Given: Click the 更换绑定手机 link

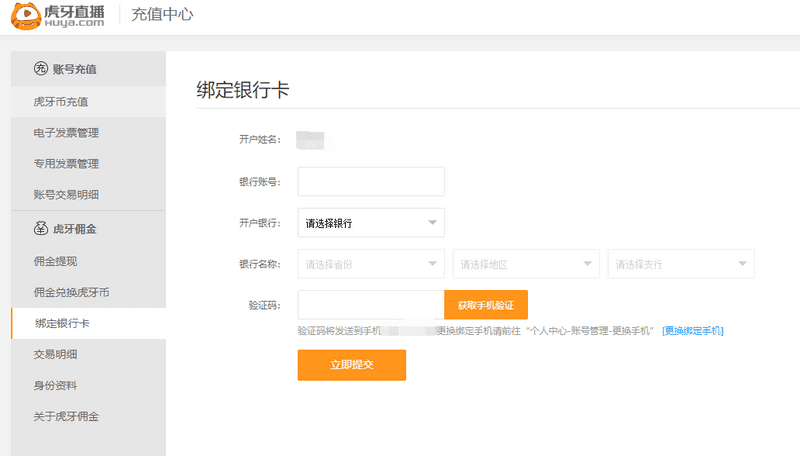Looking at the screenshot, I should pyautogui.click(x=692, y=330).
